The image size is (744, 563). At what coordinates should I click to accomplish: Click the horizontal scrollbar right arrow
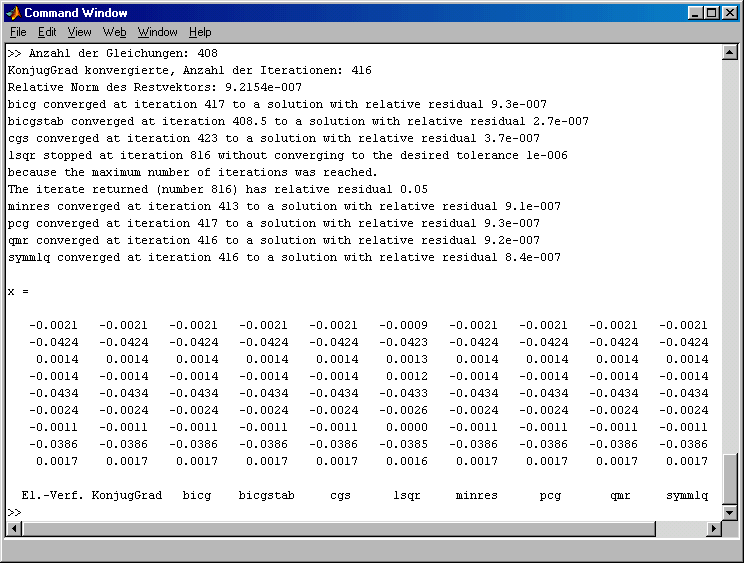click(713, 527)
